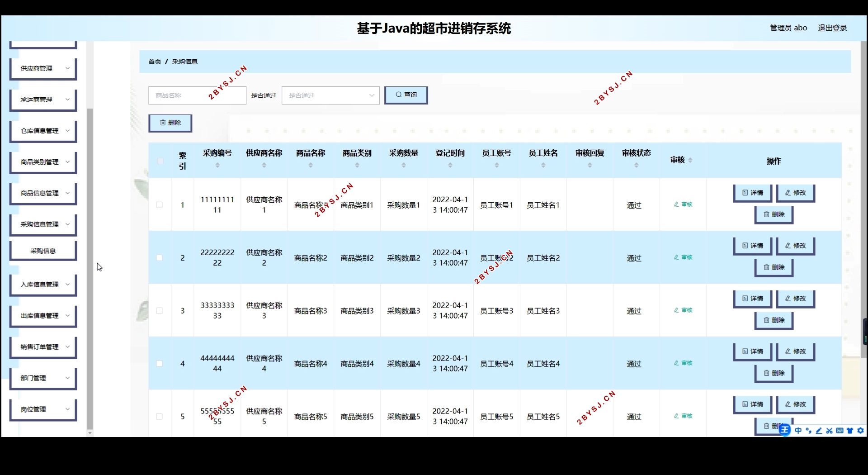Click 采购编号 cell 3333333333
The width and height of the screenshot is (868, 475).
[x=217, y=311]
